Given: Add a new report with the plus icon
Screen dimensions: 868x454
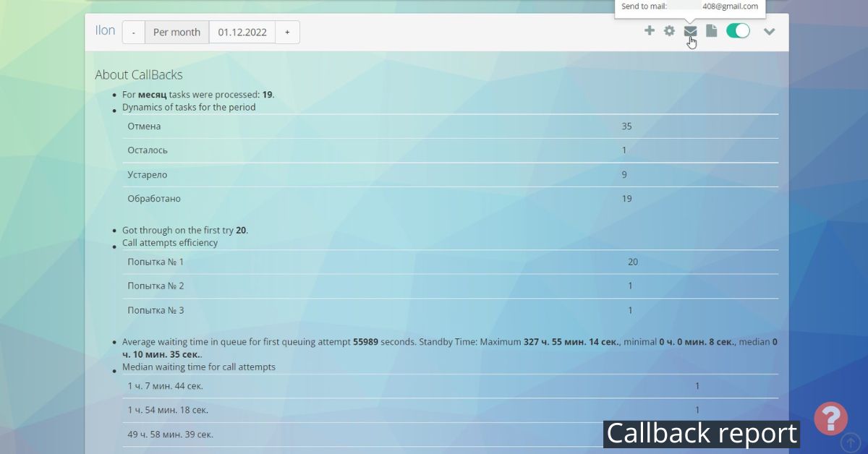Looking at the screenshot, I should [650, 31].
